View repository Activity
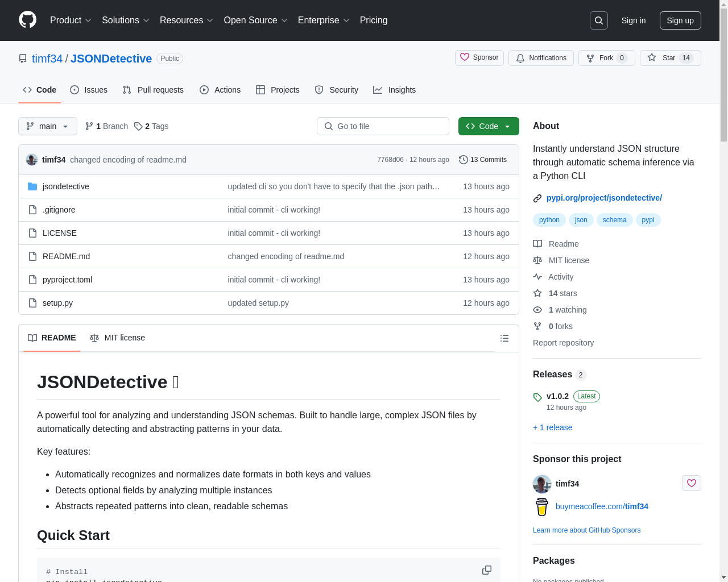728x582 pixels. click(x=553, y=277)
